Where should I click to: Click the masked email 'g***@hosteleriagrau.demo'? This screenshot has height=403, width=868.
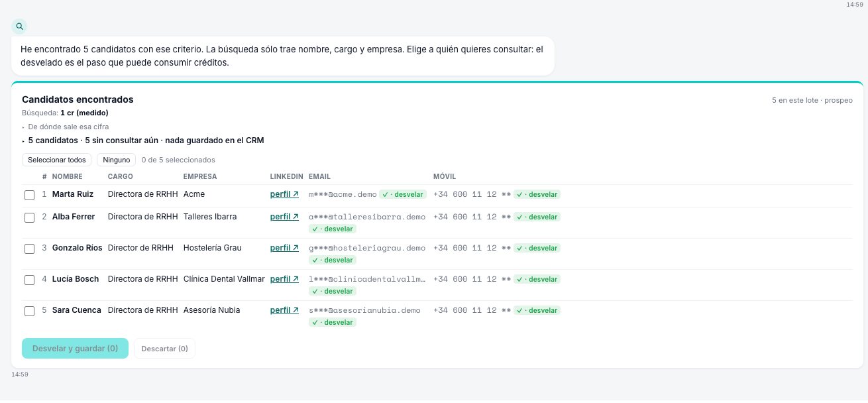(x=367, y=248)
